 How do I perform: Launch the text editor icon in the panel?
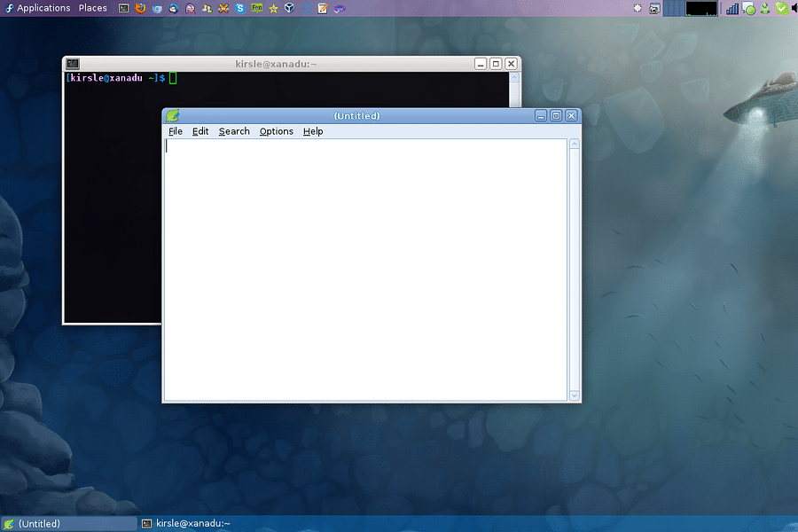click(x=321, y=8)
